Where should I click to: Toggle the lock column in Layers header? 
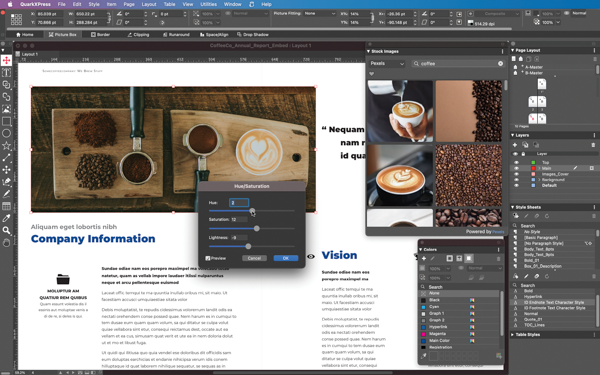coord(523,154)
